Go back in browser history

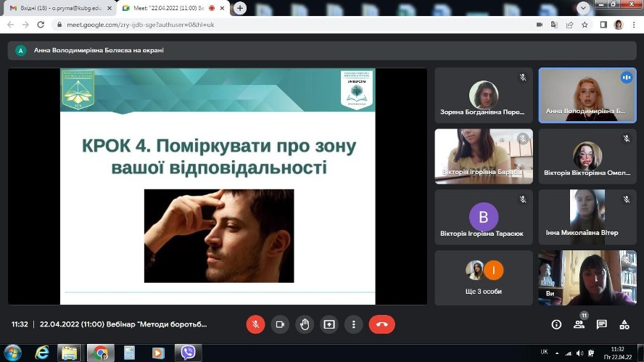11,25
